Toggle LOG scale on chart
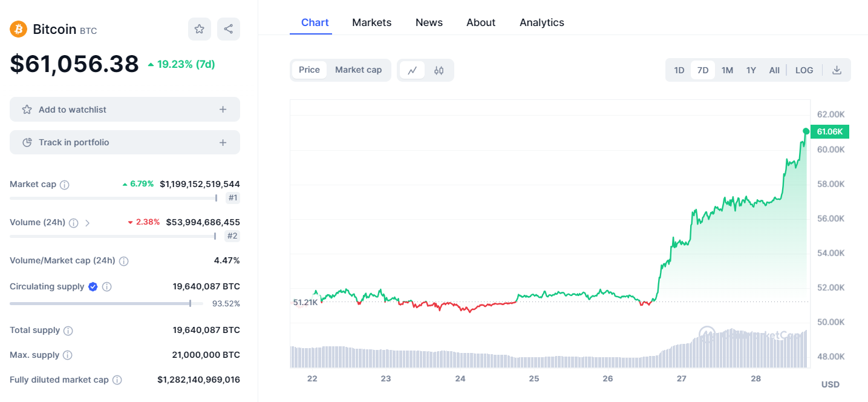Viewport: 868px width, 402px height. pos(804,70)
